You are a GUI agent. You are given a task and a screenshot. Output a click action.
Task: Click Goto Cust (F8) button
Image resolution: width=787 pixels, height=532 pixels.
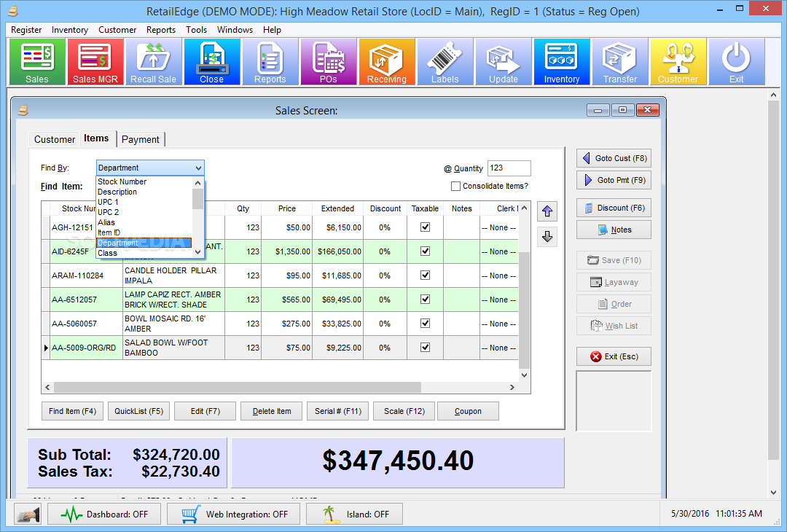614,158
